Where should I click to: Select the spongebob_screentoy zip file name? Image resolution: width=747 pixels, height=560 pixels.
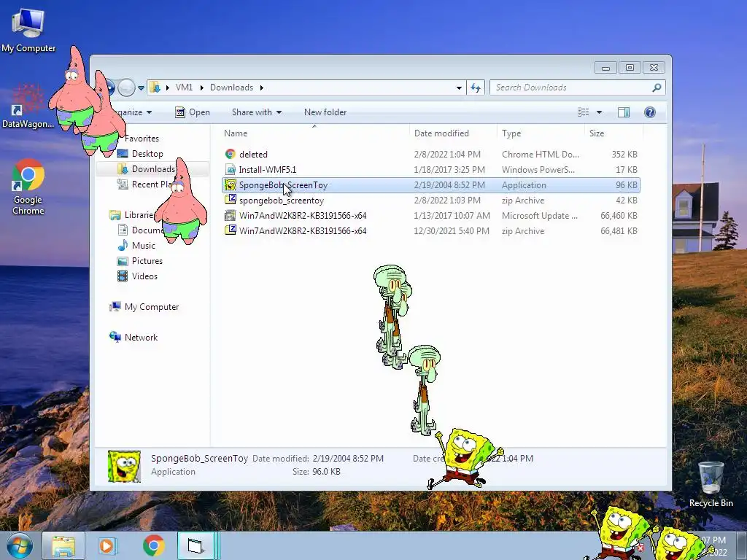coord(281,201)
